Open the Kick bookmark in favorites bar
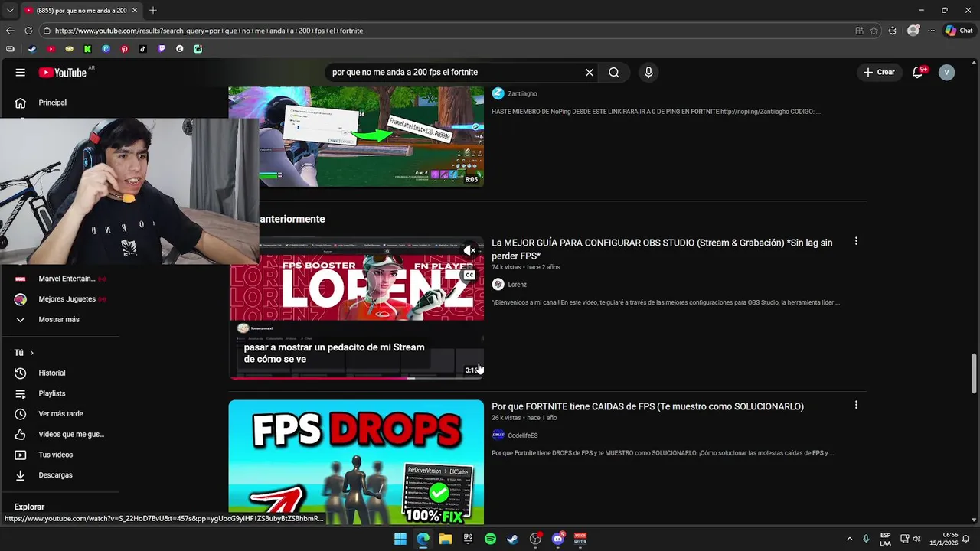 tap(87, 49)
